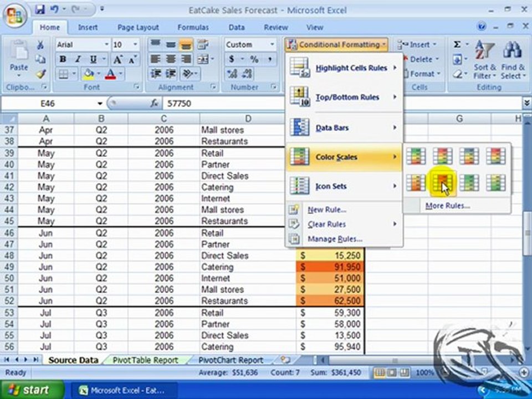This screenshot has height=399, width=532.
Task: Increase indent in Alignment group
Action: pos(171,74)
